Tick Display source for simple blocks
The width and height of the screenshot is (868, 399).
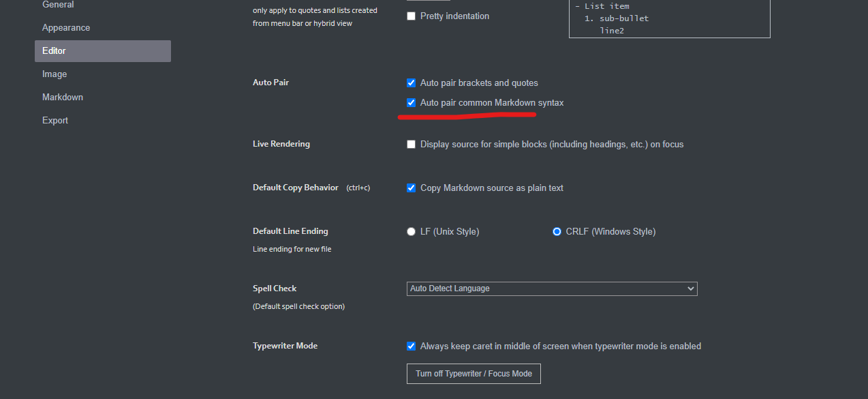412,145
